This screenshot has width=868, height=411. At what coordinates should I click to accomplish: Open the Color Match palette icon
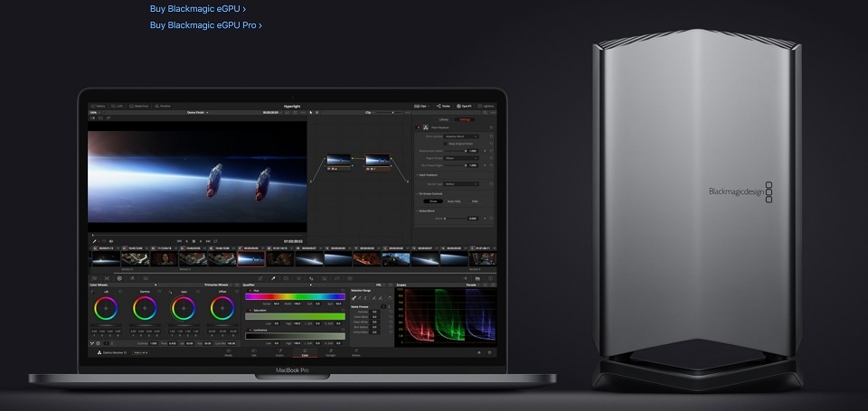coord(107,278)
